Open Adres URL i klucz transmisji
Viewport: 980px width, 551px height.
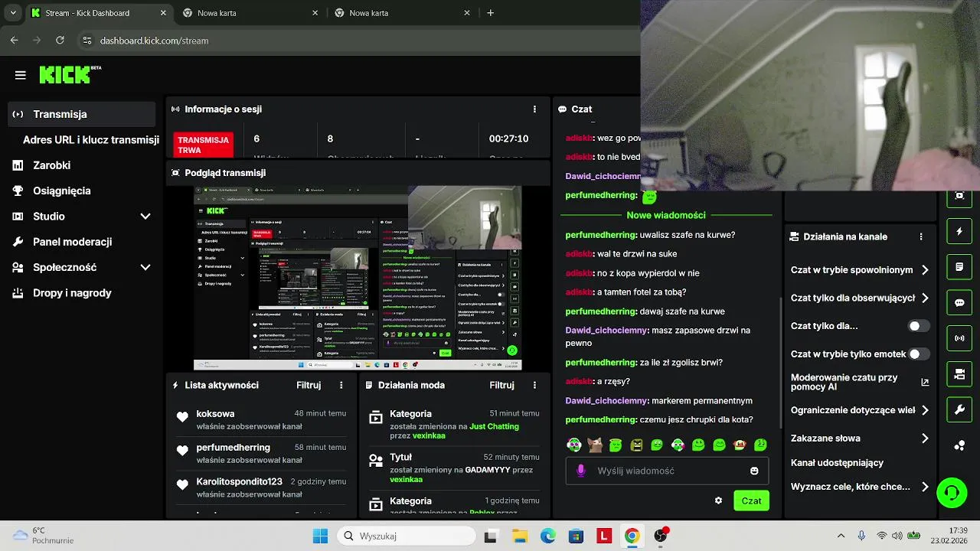pyautogui.click(x=91, y=140)
